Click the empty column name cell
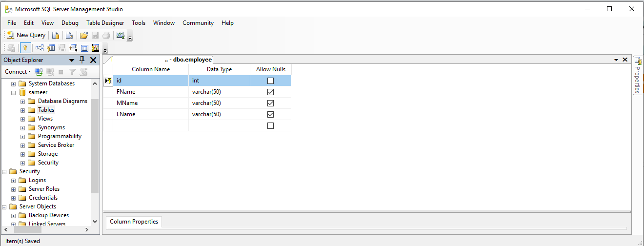Screen dimensions: 644x246 tap(151, 125)
